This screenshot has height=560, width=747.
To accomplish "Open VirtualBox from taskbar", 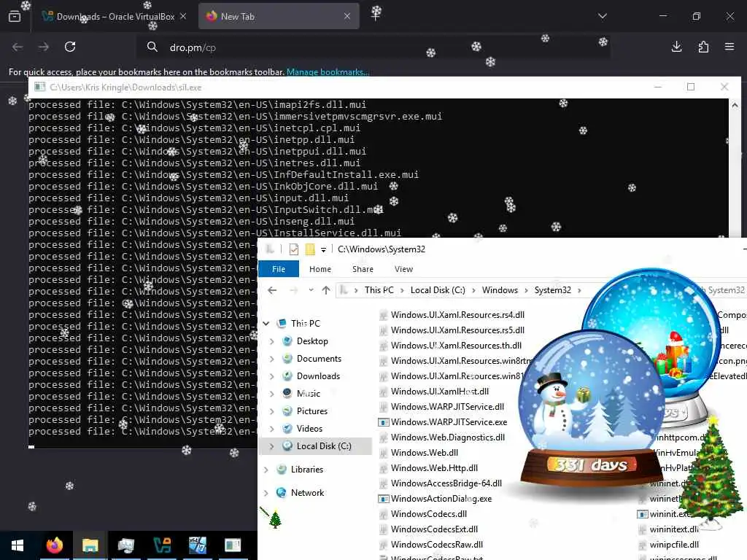I will coord(162,545).
